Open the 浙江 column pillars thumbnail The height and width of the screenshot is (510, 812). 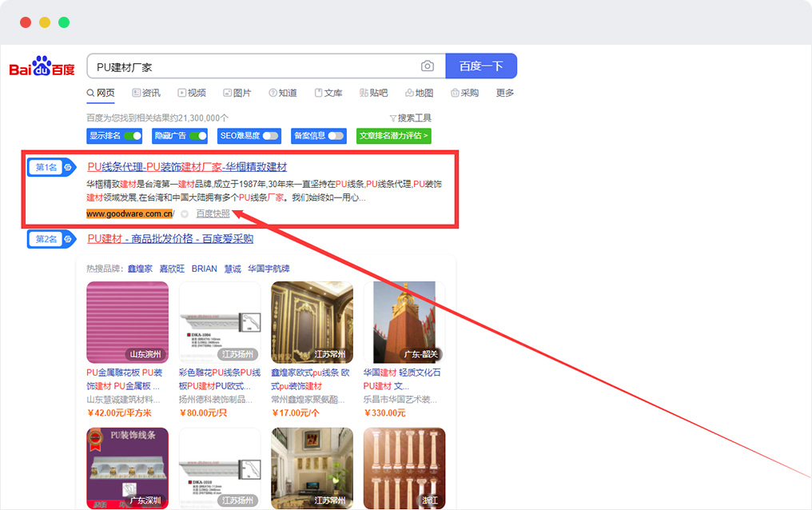(404, 468)
